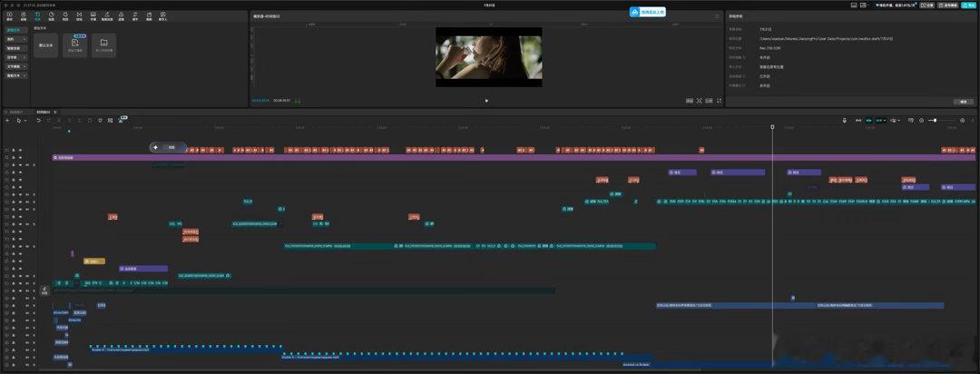Select the active Text library tab
Viewport: 980px width, 374px height.
[37, 15]
